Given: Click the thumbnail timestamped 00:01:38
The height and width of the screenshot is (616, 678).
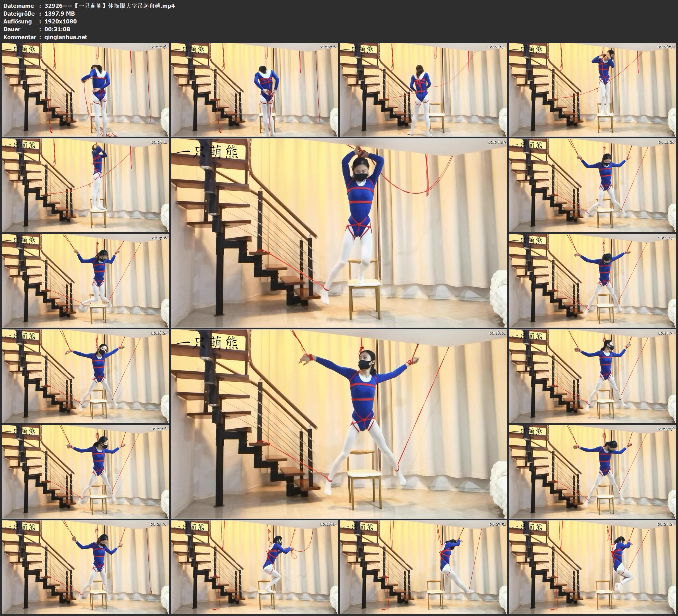Looking at the screenshot, I should 85,90.
